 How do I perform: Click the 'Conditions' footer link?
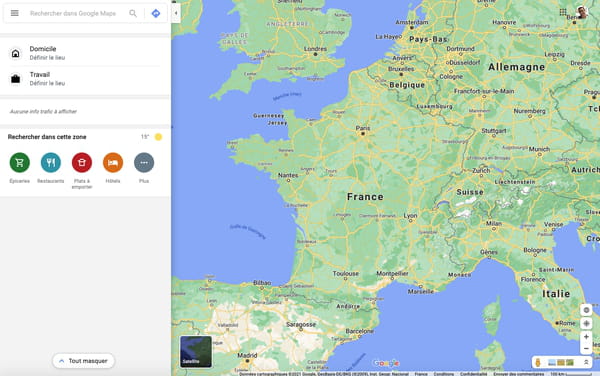tap(444, 374)
